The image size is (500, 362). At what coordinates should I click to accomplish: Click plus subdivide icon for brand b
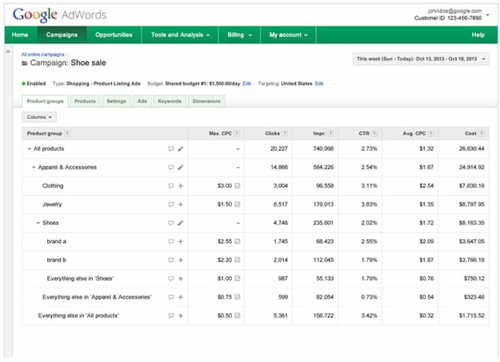(180, 260)
